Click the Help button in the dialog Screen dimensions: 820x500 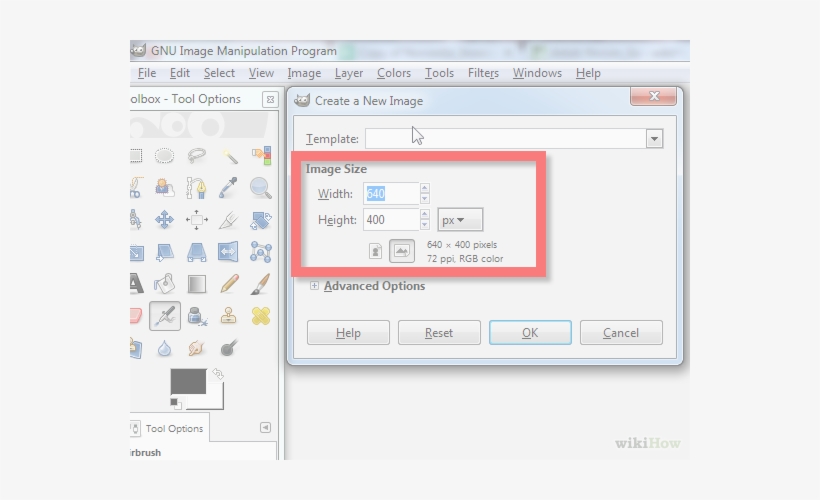pyautogui.click(x=348, y=333)
